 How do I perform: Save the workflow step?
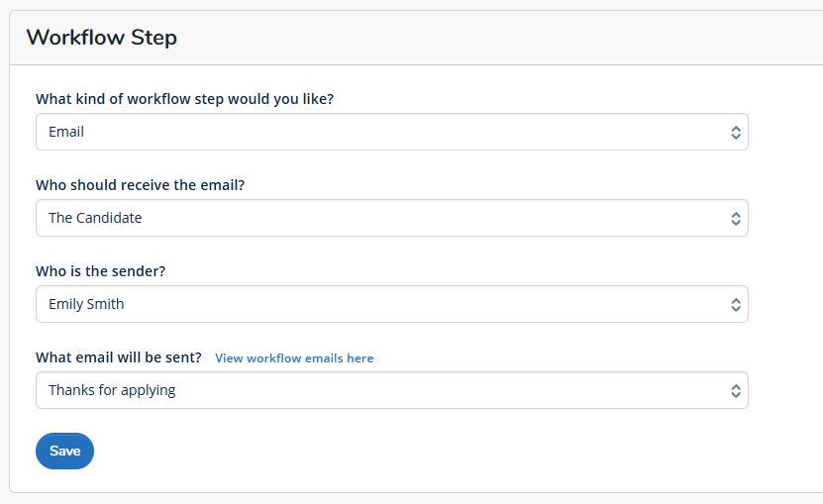coord(64,451)
